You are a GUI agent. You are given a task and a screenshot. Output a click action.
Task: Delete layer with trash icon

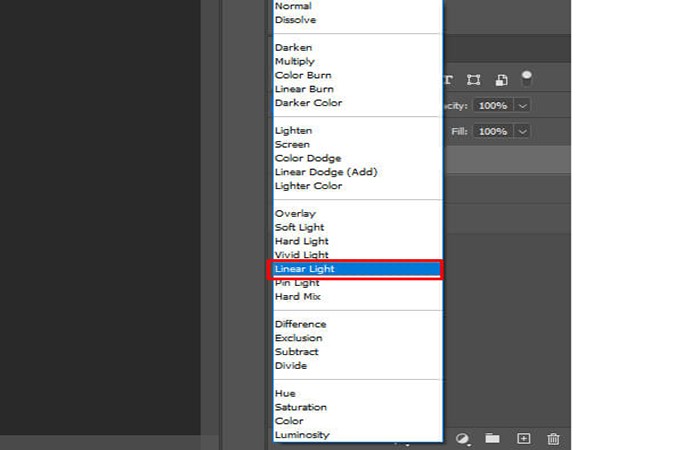point(553,438)
